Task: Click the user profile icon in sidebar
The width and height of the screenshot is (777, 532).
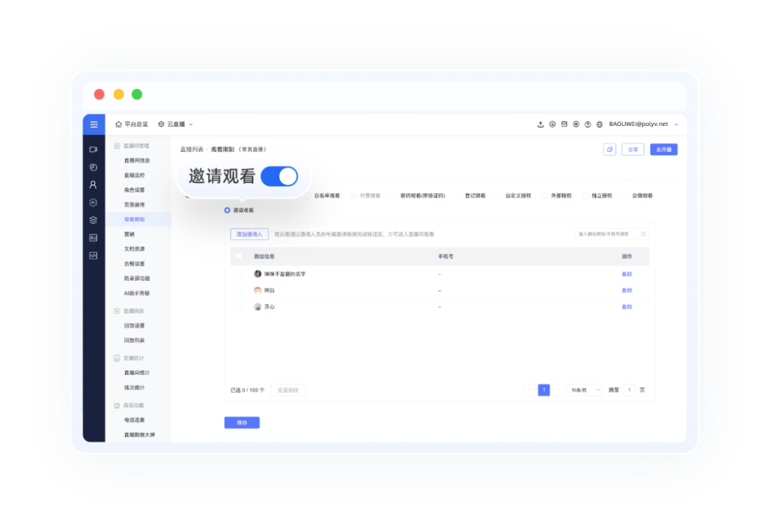Action: 93,184
